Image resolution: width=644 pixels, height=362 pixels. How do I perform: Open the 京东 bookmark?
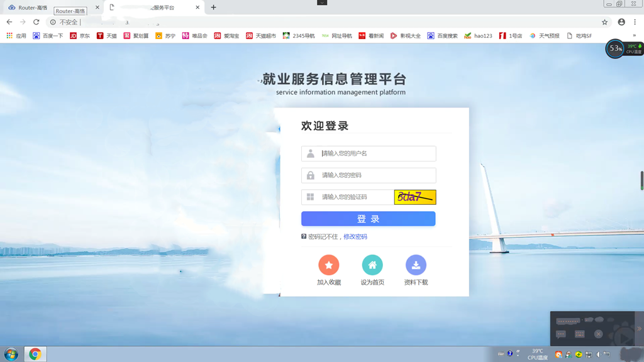click(80, 36)
